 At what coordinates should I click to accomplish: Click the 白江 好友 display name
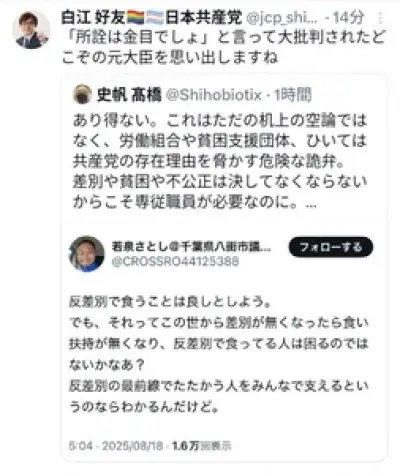click(x=93, y=17)
